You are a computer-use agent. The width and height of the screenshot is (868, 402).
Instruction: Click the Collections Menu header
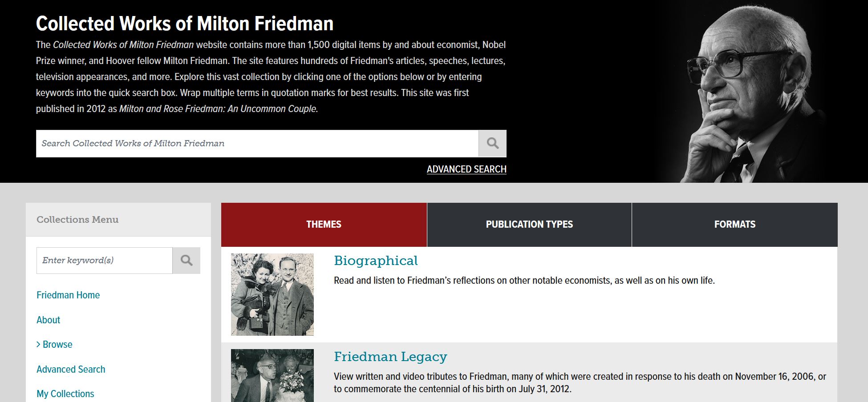click(x=77, y=220)
